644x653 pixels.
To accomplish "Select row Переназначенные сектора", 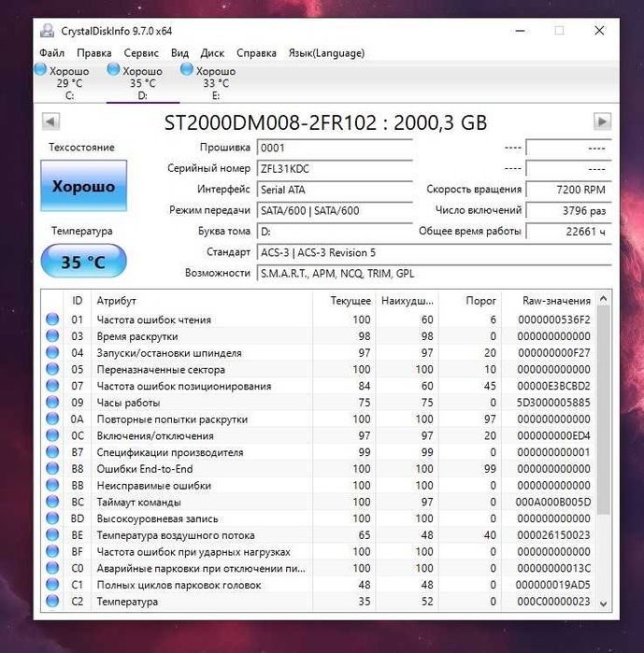I will 319,369.
